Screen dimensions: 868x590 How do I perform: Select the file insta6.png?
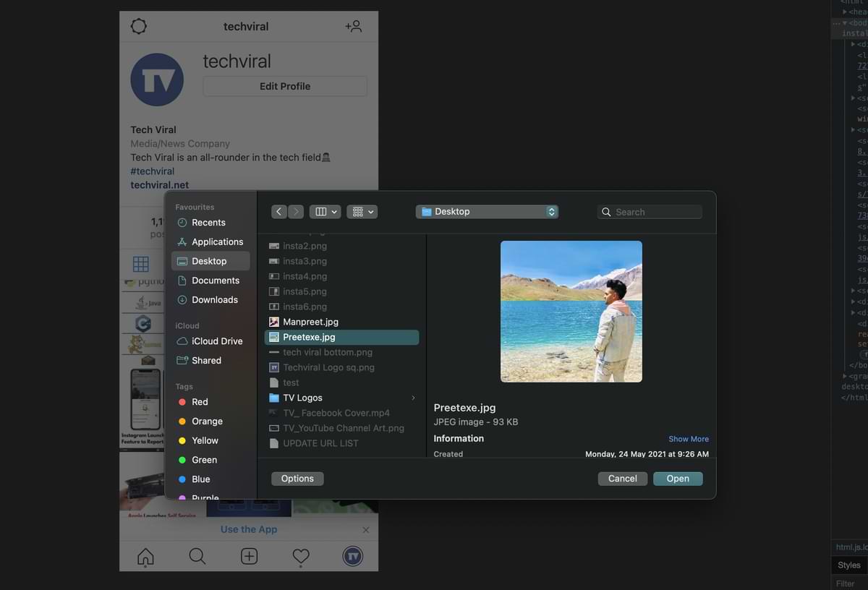coord(341,307)
